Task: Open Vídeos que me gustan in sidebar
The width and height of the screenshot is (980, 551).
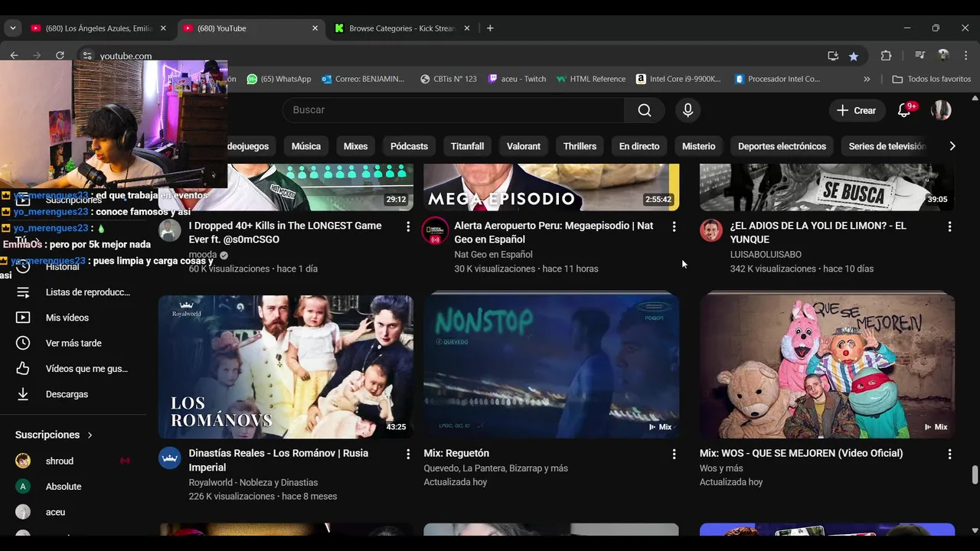Action: (73, 369)
